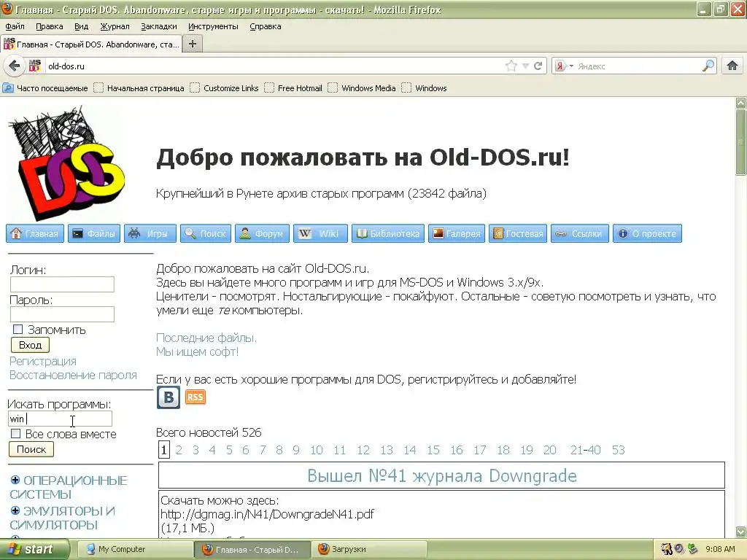
Task: Toggle Запомнить checkbox
Action: [18, 329]
